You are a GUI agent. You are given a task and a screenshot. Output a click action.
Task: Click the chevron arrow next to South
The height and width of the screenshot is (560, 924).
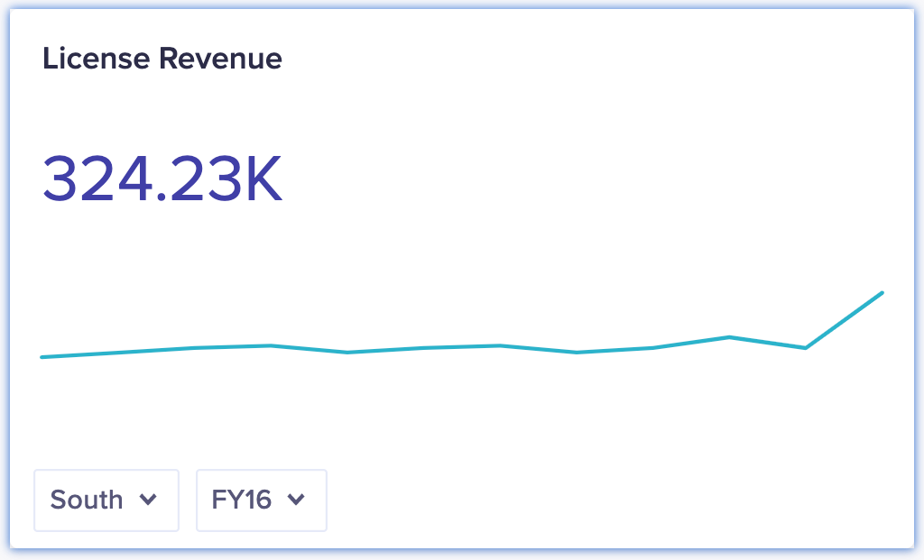[150, 500]
